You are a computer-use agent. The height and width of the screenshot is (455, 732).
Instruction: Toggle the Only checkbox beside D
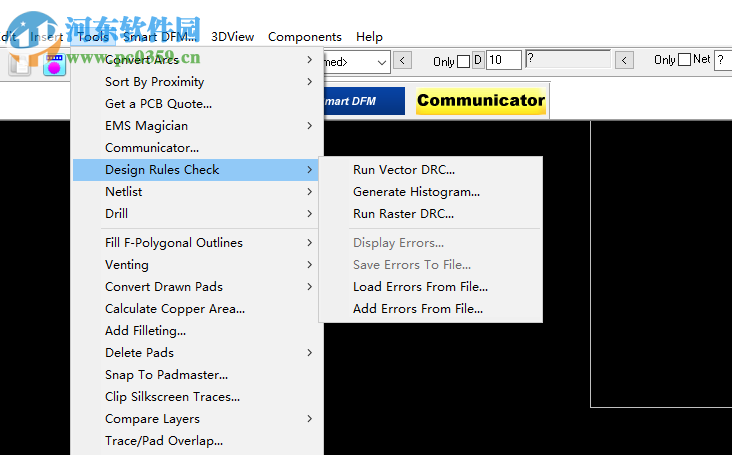click(x=463, y=61)
